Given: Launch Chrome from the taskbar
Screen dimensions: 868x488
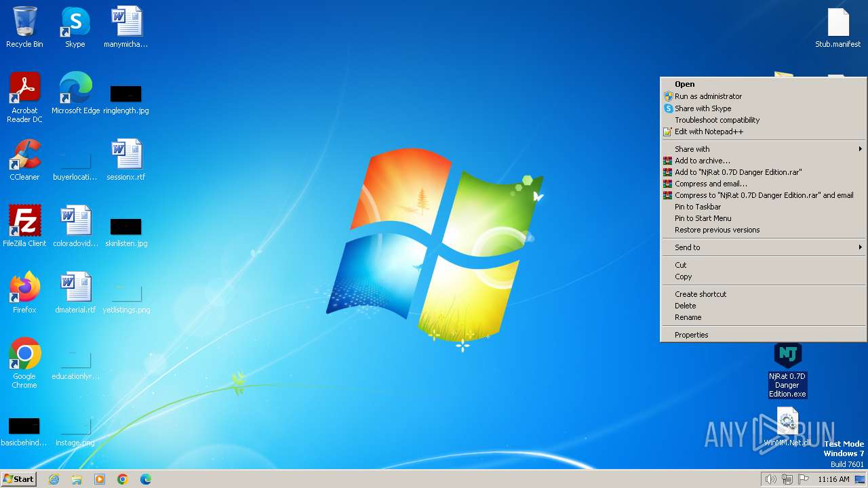Looking at the screenshot, I should point(123,479).
